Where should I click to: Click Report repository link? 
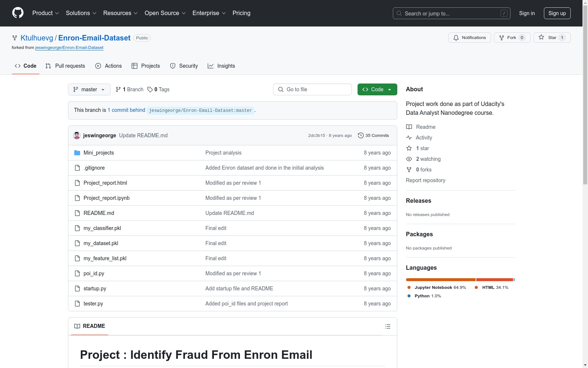click(x=426, y=180)
